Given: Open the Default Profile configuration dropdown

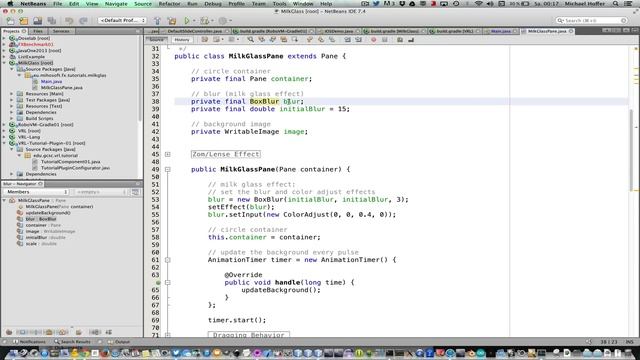Looking at the screenshot, I should tap(122, 20).
